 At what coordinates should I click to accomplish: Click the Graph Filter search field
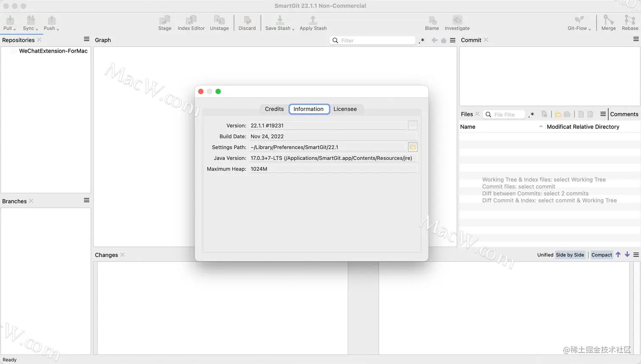click(372, 40)
